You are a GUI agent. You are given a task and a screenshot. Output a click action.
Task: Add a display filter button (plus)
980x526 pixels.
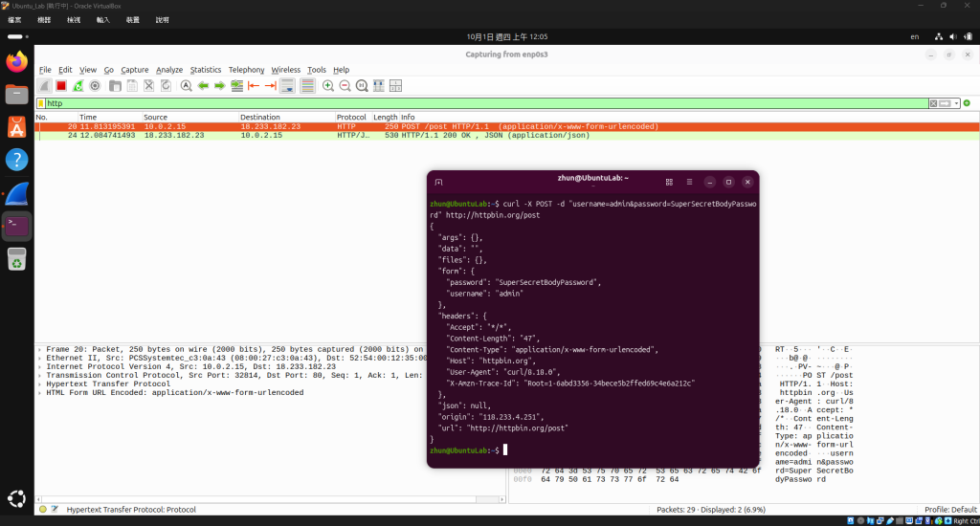coord(967,103)
